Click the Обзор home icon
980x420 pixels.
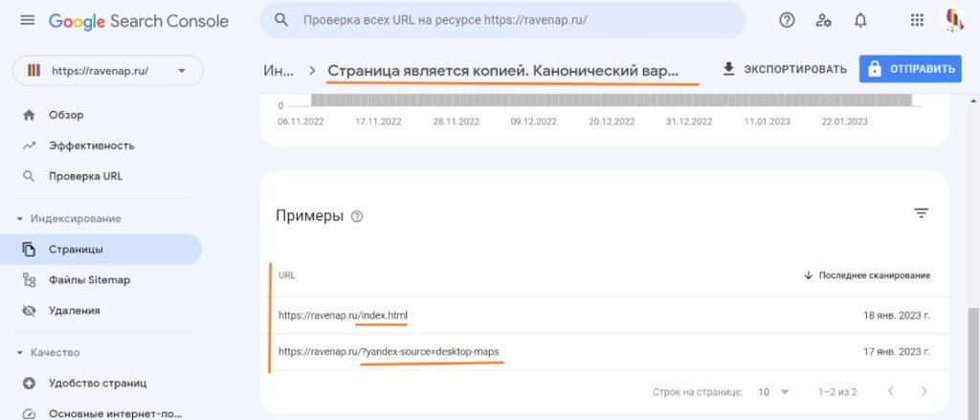pyautogui.click(x=29, y=115)
